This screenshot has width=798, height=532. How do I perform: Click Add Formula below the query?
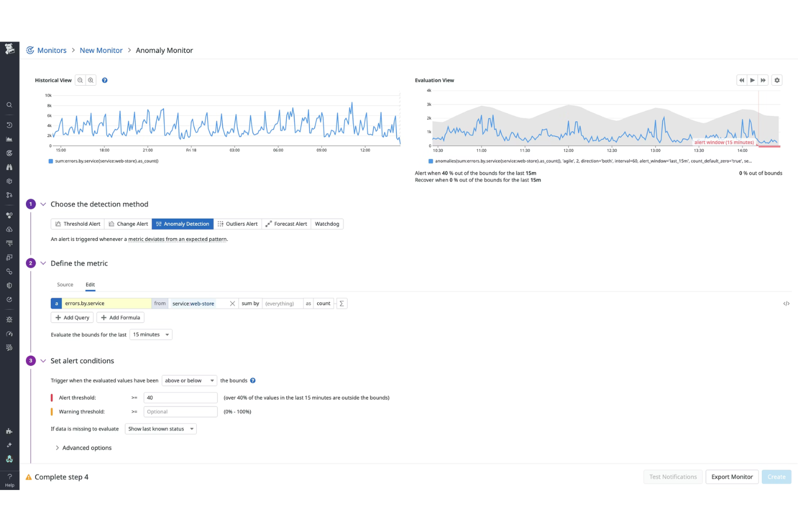pyautogui.click(x=120, y=317)
